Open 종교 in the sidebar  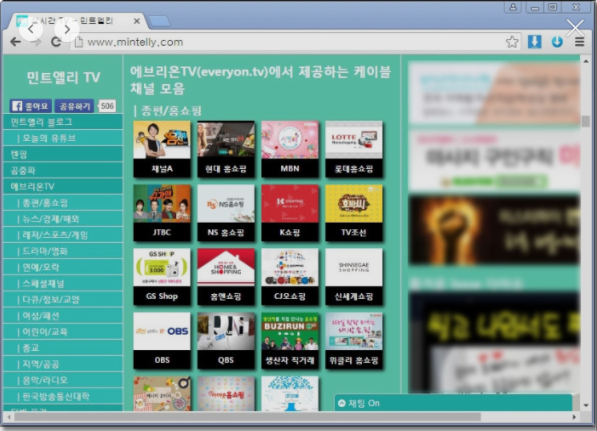[63, 348]
